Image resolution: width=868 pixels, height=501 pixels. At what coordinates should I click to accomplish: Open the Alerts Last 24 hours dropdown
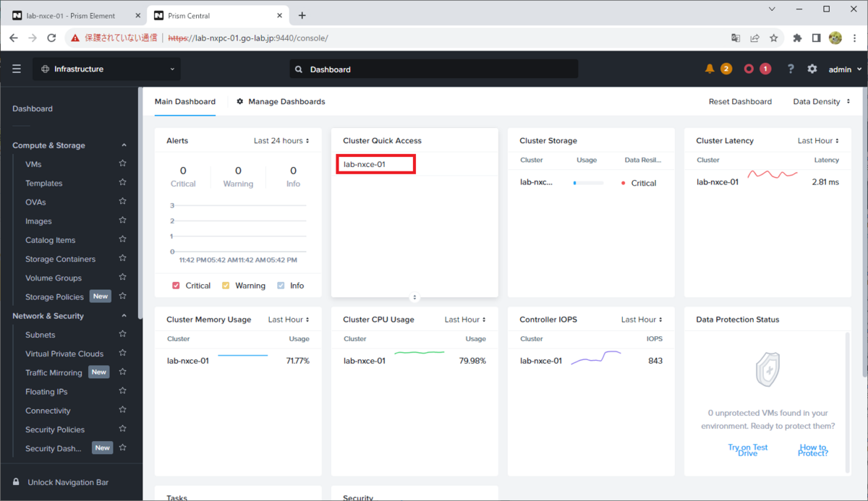click(x=281, y=141)
